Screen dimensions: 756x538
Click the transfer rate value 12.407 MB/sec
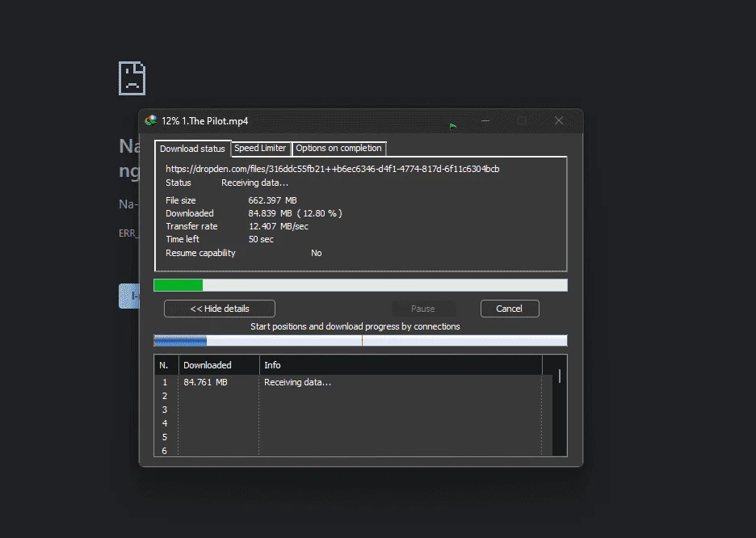pos(278,226)
